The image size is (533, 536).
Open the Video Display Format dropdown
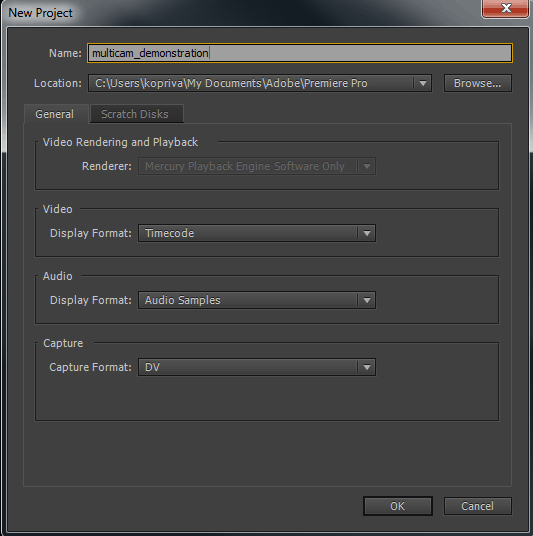point(257,233)
